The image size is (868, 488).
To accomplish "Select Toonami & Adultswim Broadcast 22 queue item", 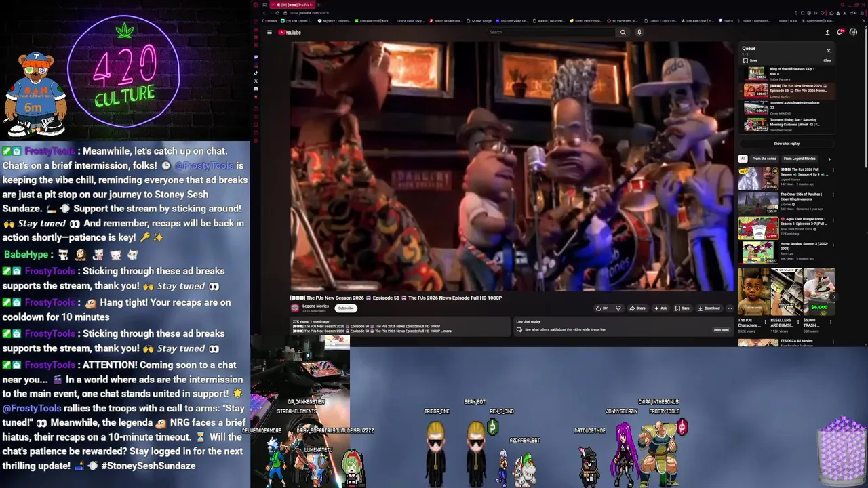I will (x=787, y=107).
